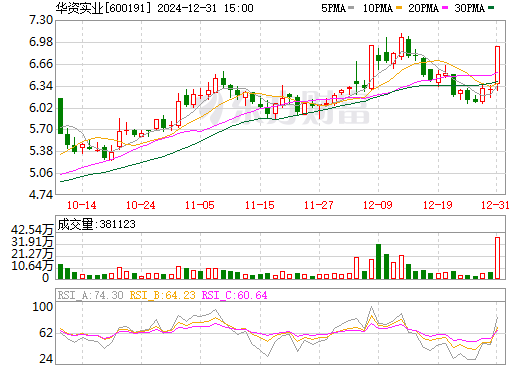520x365 pixels.
Task: Click the 11-15 date axis label
Action: (260, 205)
